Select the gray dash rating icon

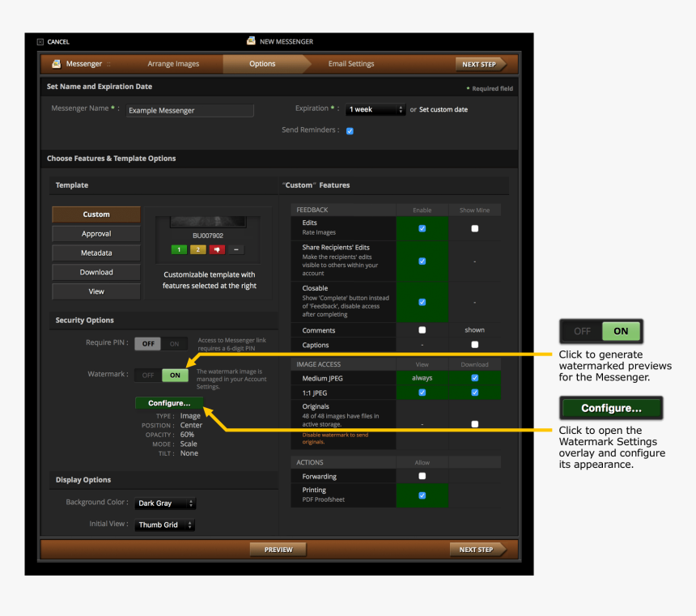(236, 249)
